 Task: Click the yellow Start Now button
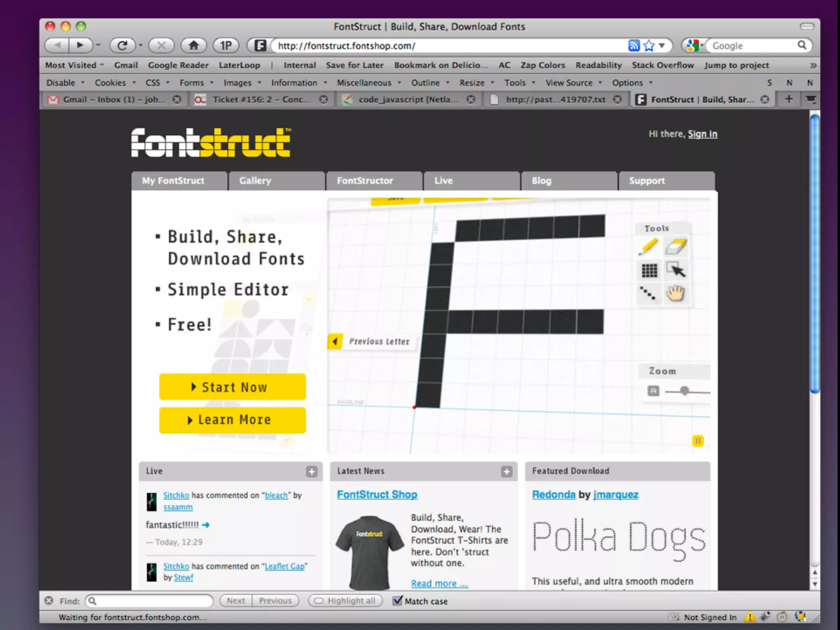pos(232,387)
